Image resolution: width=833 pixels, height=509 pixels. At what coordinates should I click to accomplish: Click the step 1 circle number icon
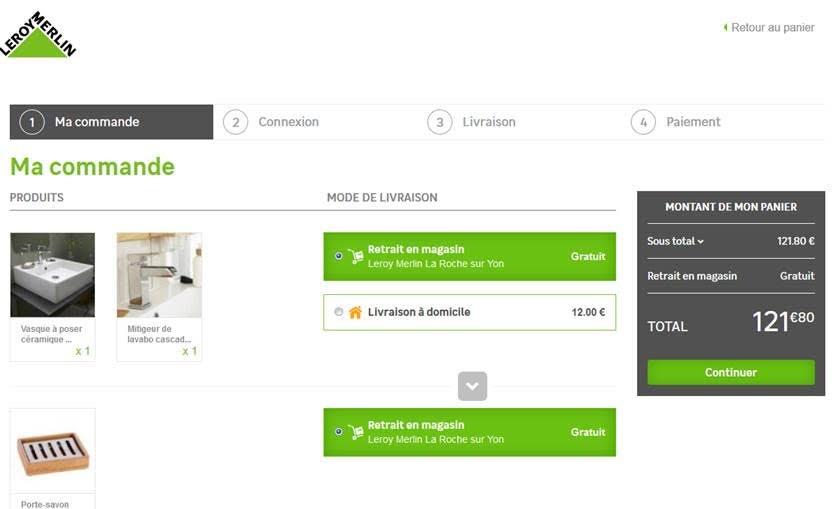click(32, 122)
